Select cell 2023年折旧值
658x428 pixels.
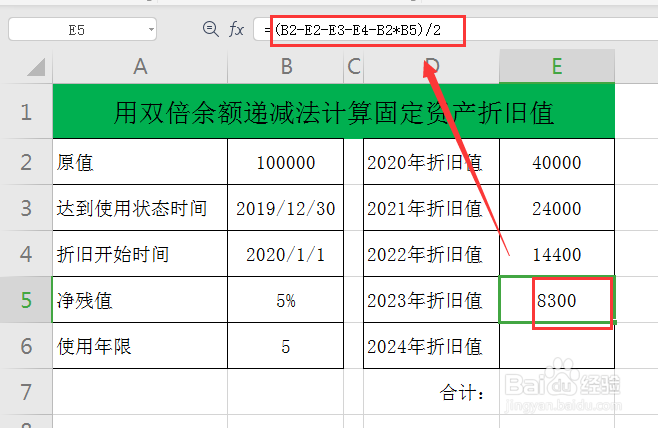pyautogui.click(x=431, y=300)
